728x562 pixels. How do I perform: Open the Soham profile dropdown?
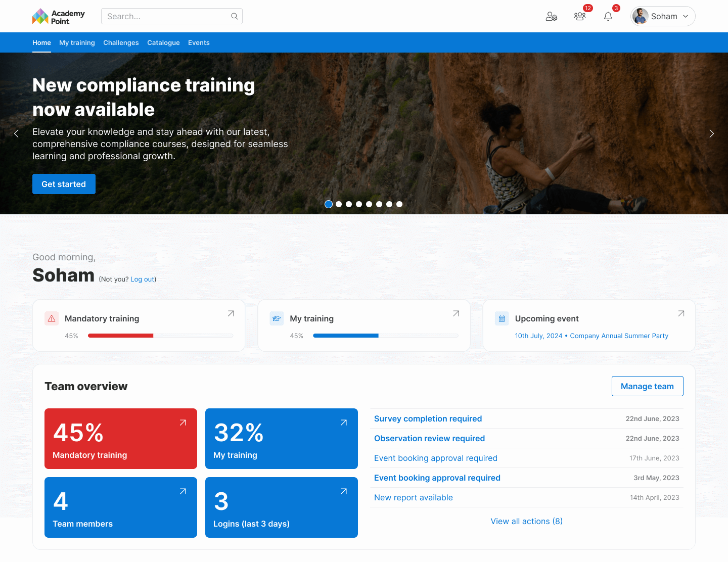pyautogui.click(x=663, y=16)
